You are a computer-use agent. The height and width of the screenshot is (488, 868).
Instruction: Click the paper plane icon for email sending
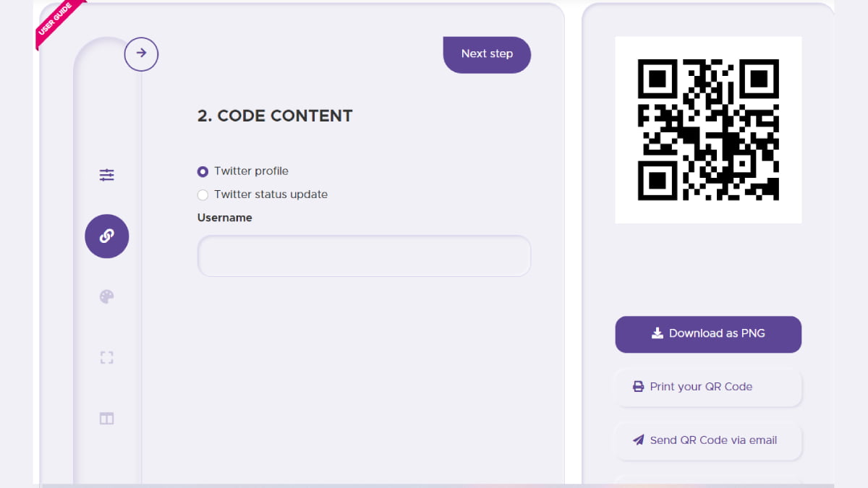639,440
